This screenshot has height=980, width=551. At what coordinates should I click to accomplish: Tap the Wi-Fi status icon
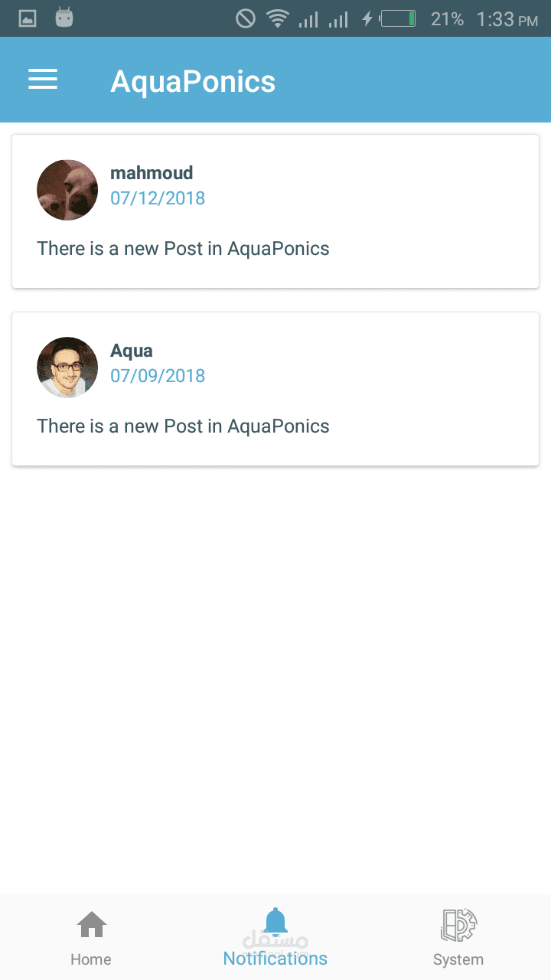(x=277, y=18)
